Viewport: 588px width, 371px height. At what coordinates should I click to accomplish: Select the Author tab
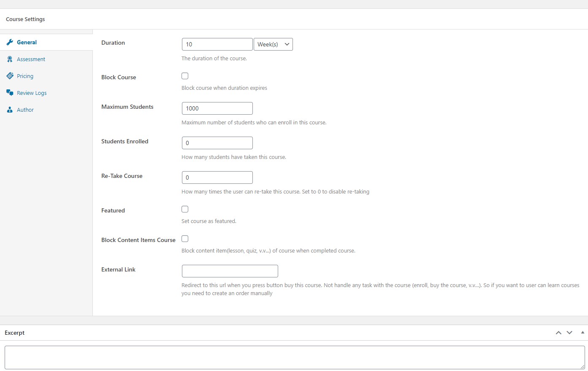(x=46, y=110)
